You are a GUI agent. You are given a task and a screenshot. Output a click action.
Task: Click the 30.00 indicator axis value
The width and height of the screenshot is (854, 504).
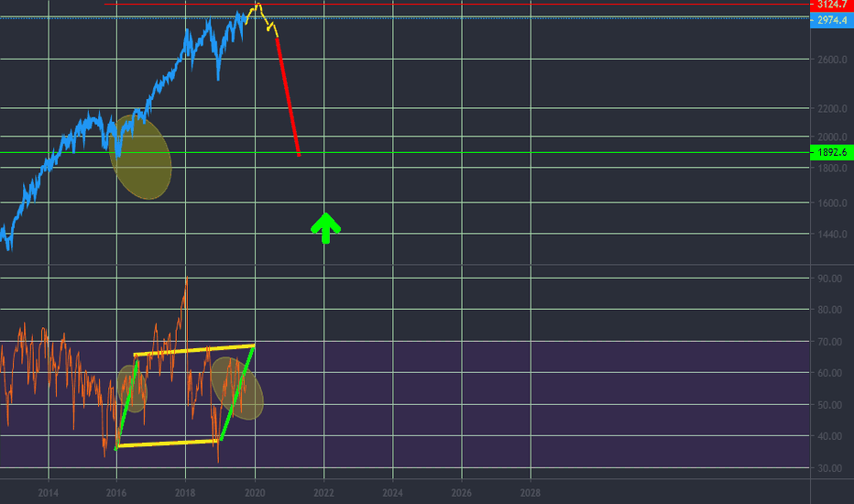tap(829, 468)
